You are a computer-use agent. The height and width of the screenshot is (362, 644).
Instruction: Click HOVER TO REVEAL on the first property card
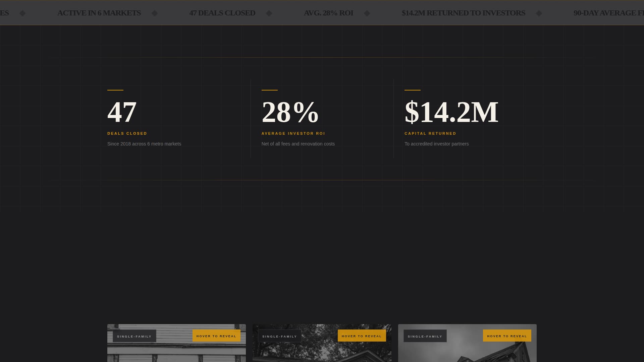(216, 336)
